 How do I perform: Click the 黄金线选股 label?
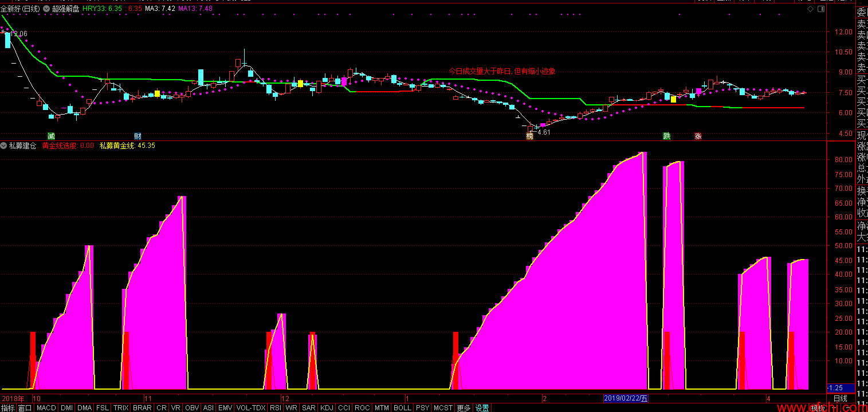click(60, 146)
